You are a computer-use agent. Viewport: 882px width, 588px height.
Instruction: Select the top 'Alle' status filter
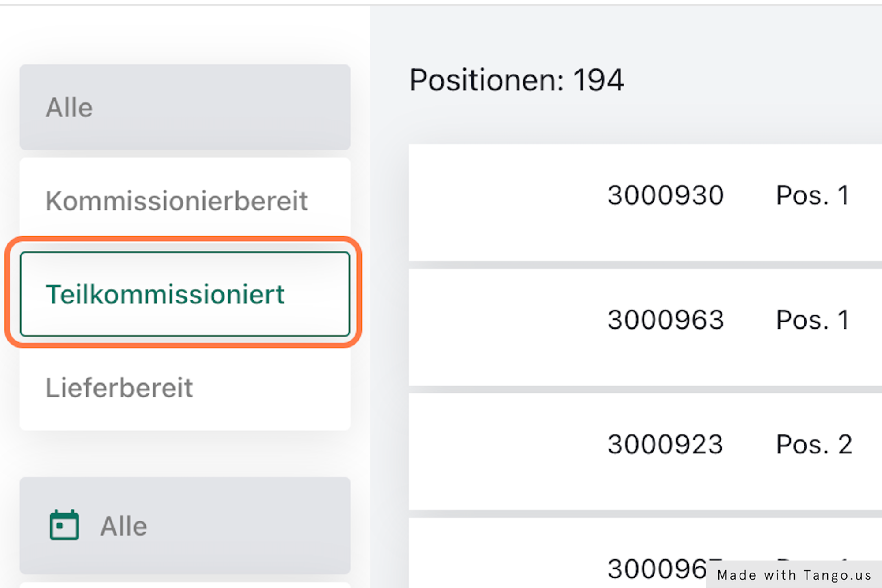pos(185,107)
